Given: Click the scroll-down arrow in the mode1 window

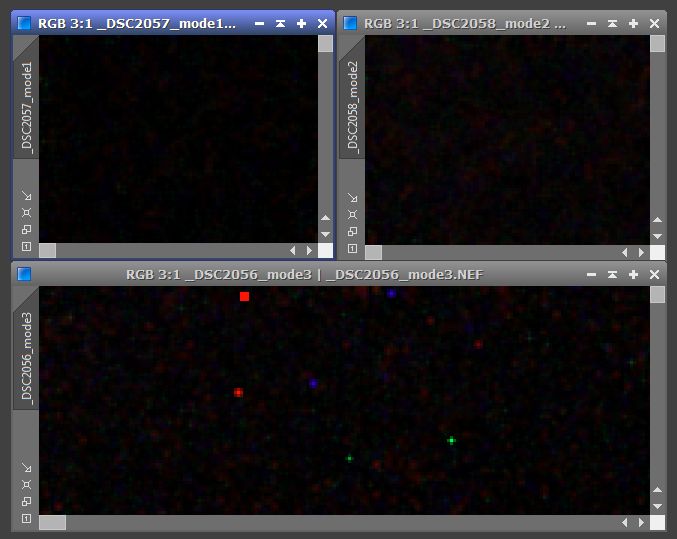Looking at the screenshot, I should click(x=326, y=234).
